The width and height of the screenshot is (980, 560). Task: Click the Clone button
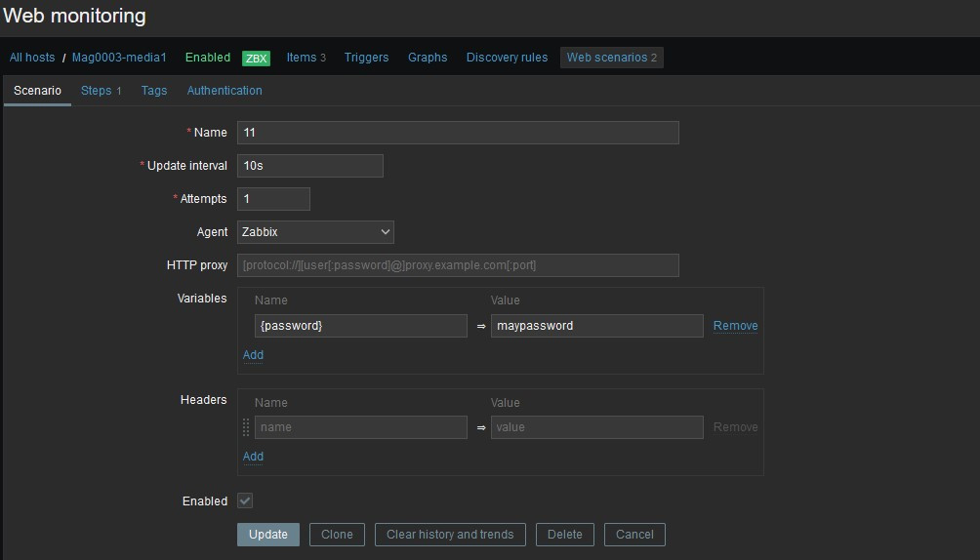tap(337, 535)
